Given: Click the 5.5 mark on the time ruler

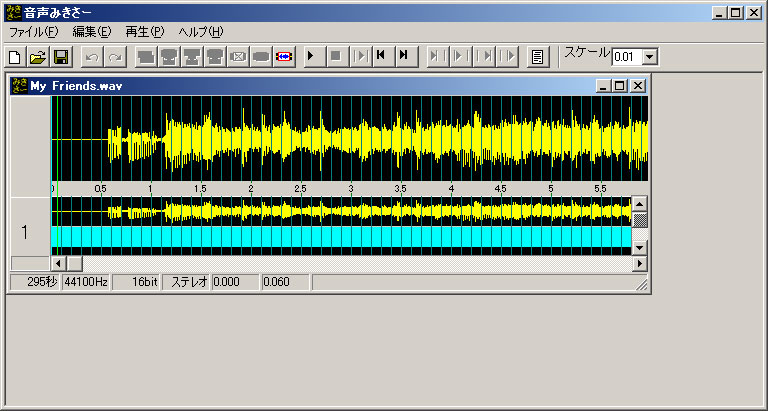Looking at the screenshot, I should (600, 189).
